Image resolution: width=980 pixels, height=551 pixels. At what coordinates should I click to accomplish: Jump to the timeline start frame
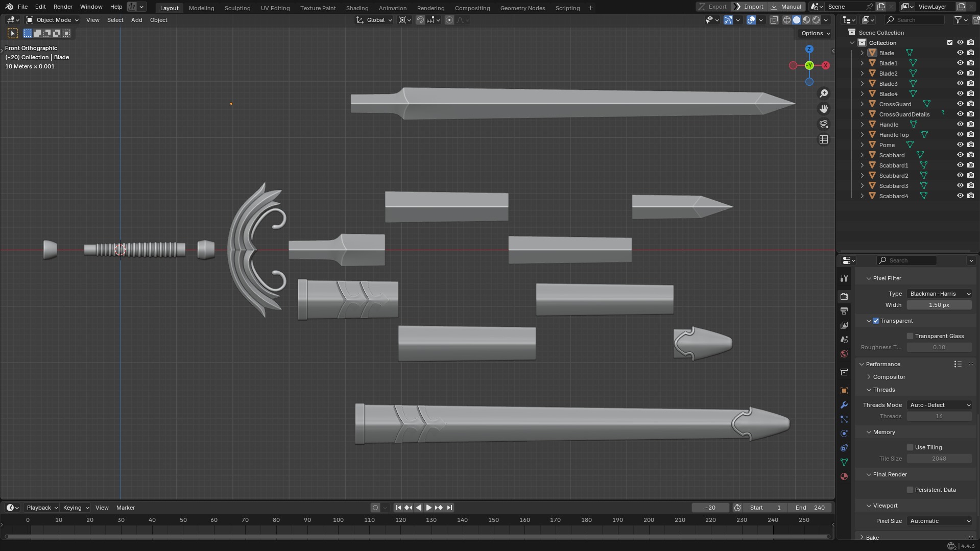[398, 508]
